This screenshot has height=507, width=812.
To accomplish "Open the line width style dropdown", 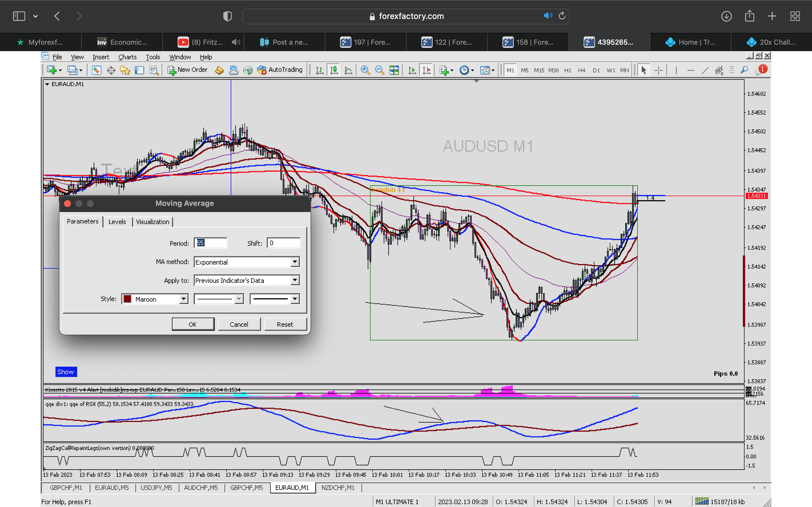I will (295, 299).
